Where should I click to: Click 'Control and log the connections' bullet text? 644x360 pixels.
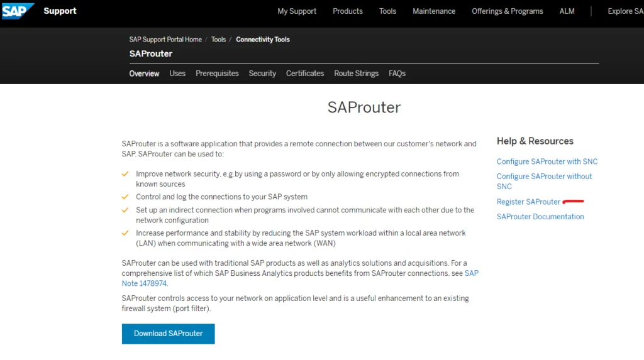coord(221,197)
